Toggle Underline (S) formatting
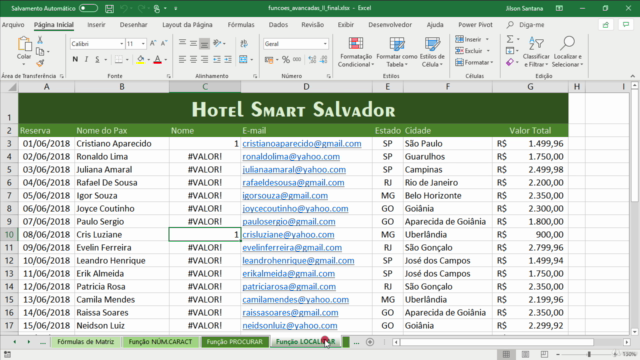The width and height of the screenshot is (640, 360). click(97, 60)
